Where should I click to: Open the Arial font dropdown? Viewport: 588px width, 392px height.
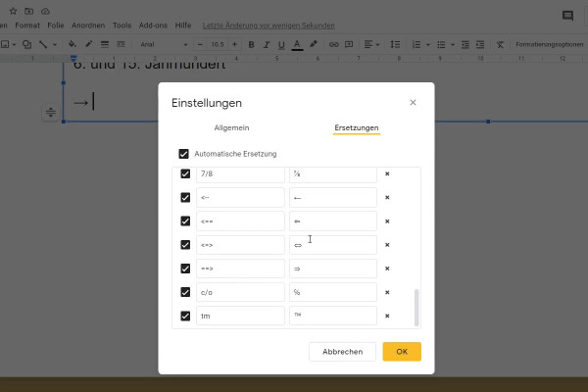pyautogui.click(x=160, y=44)
